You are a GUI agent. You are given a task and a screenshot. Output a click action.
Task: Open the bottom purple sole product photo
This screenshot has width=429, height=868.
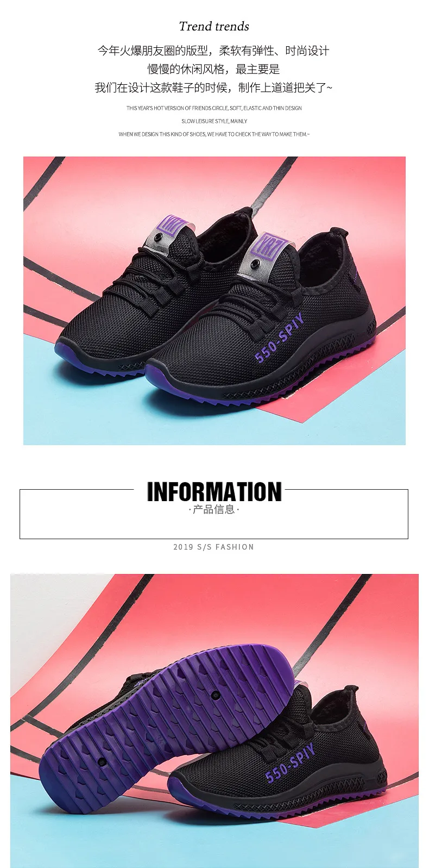(x=214, y=721)
